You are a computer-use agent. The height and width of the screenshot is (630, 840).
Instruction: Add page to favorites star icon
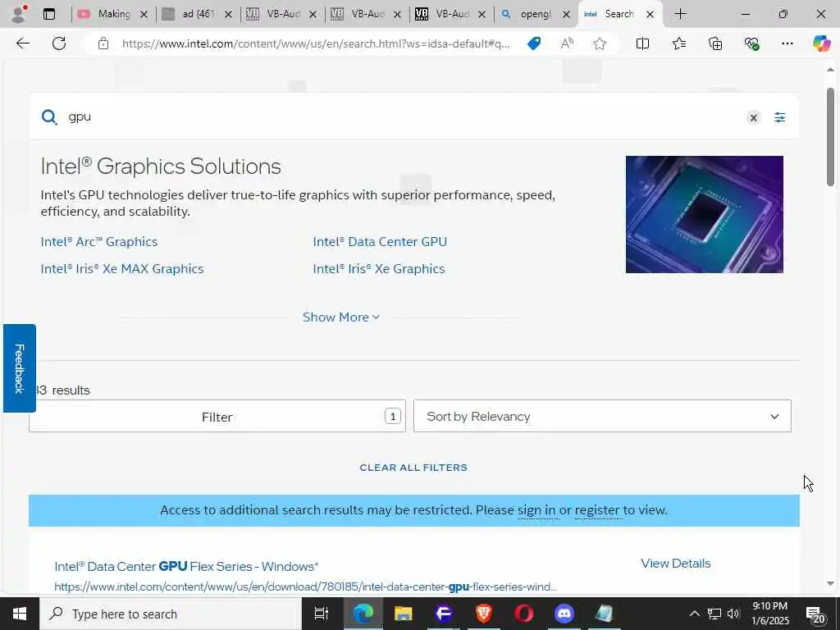pyautogui.click(x=600, y=43)
